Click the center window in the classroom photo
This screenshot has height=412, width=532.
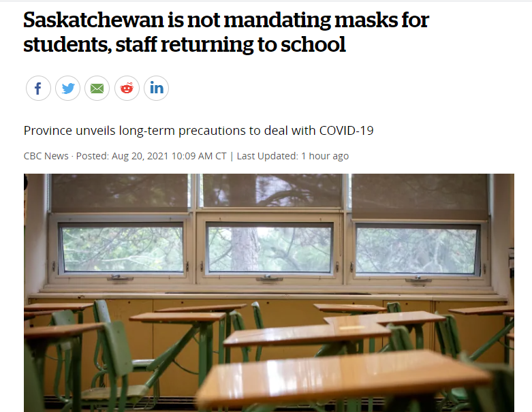(x=270, y=247)
